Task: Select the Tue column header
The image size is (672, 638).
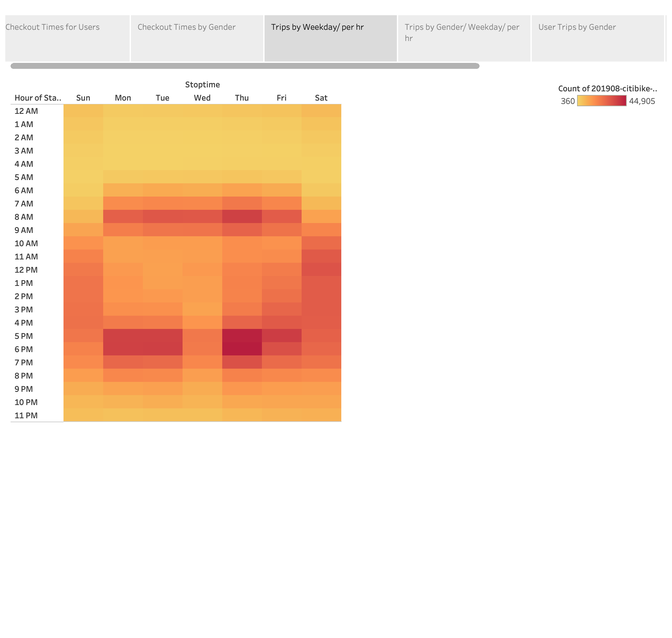Action: [x=162, y=98]
